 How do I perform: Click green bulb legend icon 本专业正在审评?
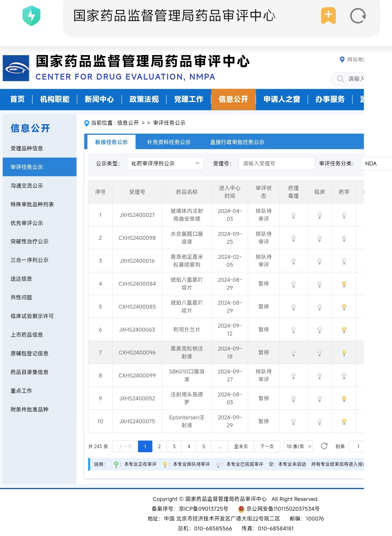tap(116, 465)
